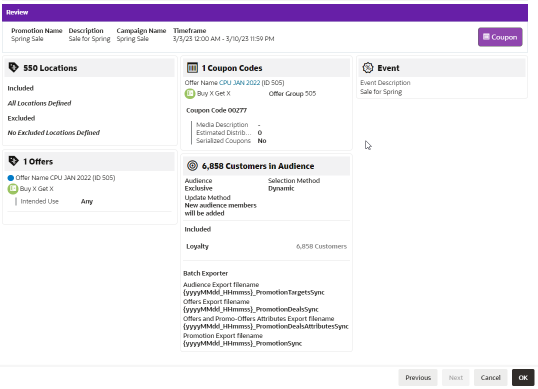Click No Excluded Locations Defined text

[x=54, y=132]
